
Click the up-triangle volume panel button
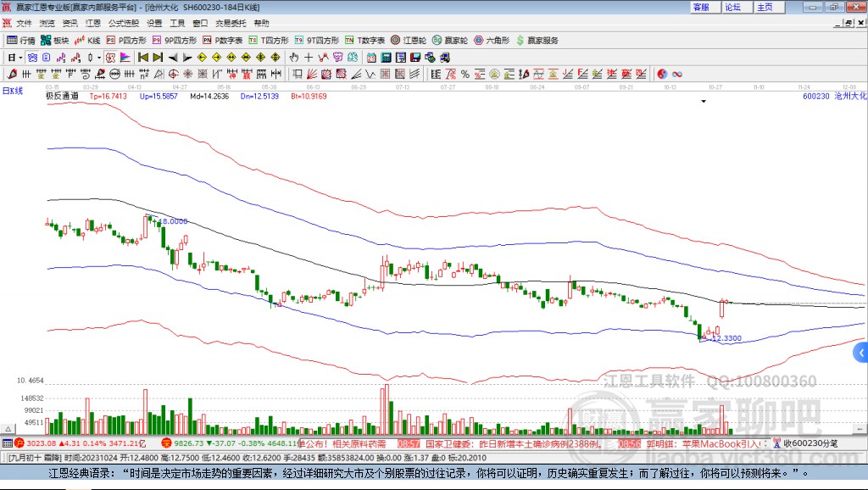click(x=8, y=429)
